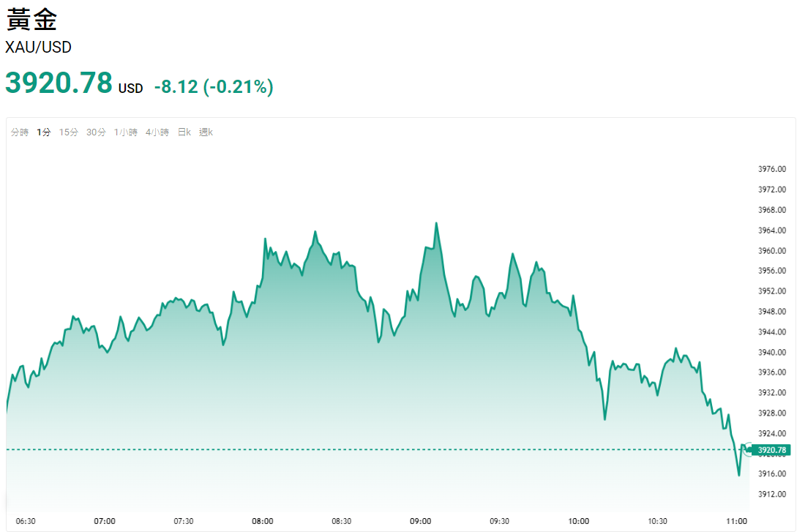The image size is (805, 532).
Task: Click the 11:00 time axis label
Action: [x=736, y=521]
